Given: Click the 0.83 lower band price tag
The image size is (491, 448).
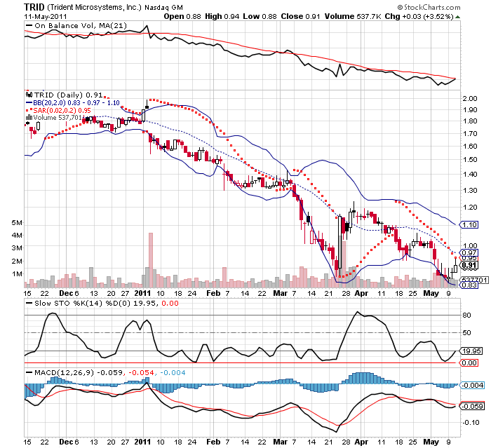Looking at the screenshot, I should click(469, 285).
